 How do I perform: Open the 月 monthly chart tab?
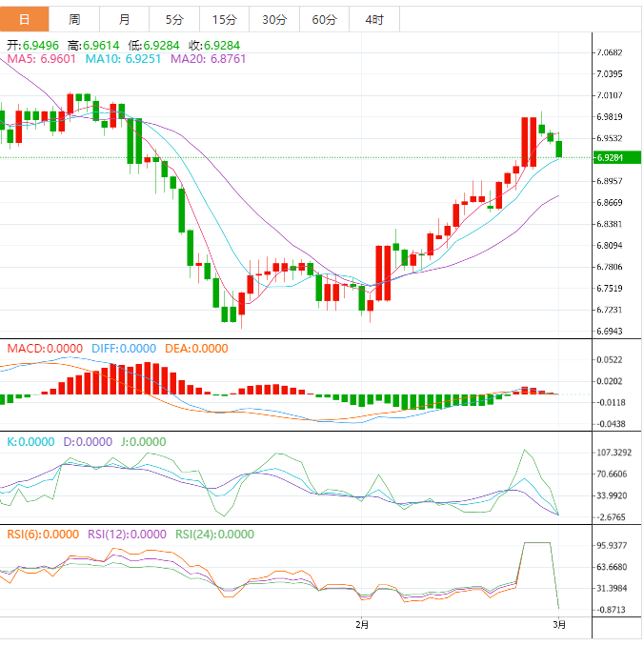point(125,19)
